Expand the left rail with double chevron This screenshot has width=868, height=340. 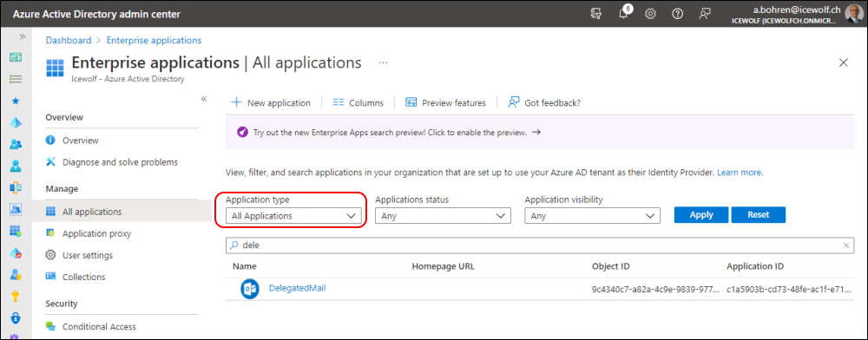point(23,36)
